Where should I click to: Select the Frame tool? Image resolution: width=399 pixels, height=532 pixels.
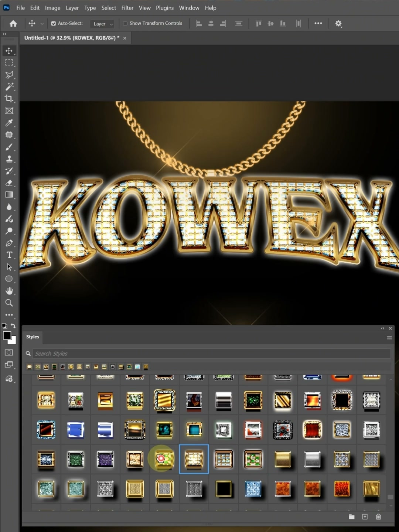[9, 111]
